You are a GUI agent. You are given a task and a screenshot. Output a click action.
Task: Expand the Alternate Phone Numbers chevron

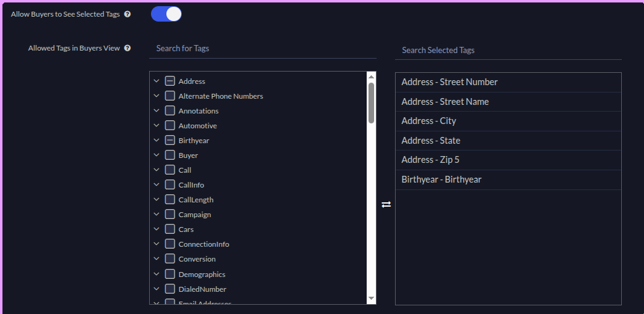[x=156, y=96]
